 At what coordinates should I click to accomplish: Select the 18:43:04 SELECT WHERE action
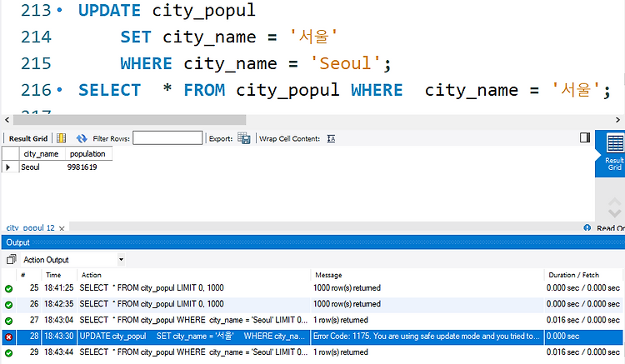[193, 320]
